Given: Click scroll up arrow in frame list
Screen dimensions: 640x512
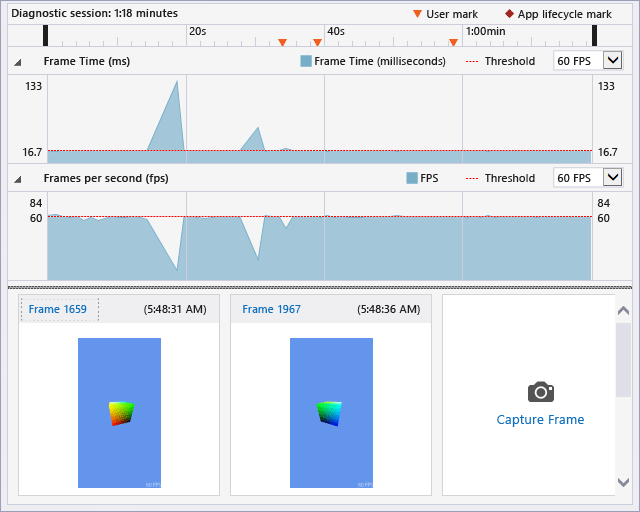Looking at the screenshot, I should tap(623, 311).
